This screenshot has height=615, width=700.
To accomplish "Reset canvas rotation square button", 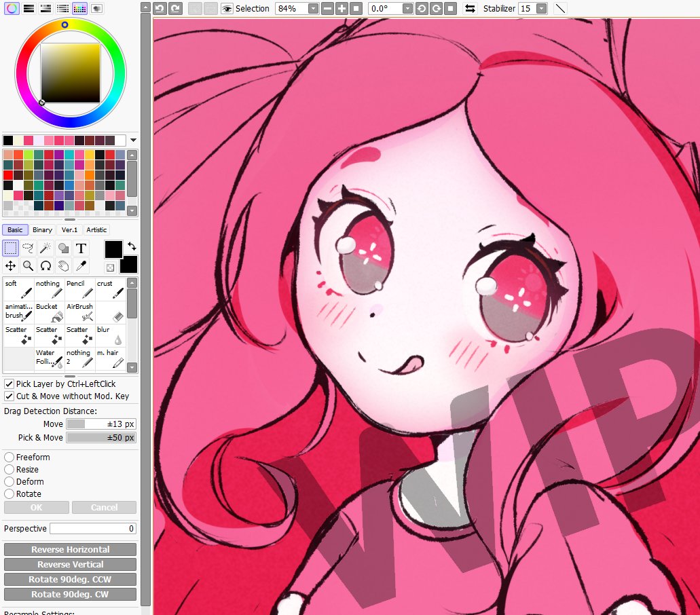I will click(x=450, y=8).
